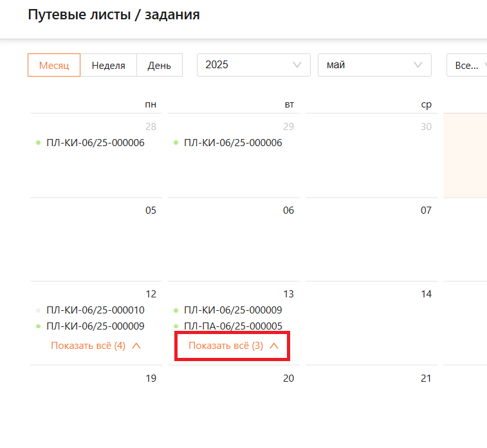Viewport: 487px width, 448px height.
Task: Open ПЛ-КИ-06/25-000006 on Monday the 28th
Action: 95,143
